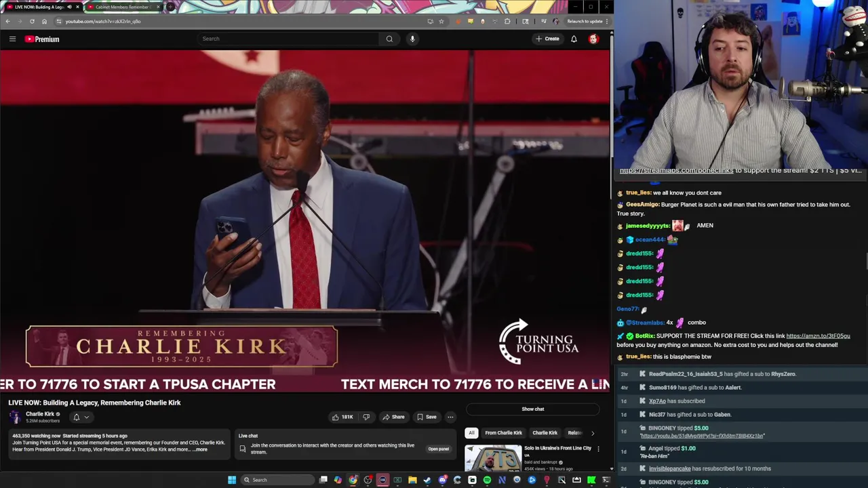Viewport: 868px width, 488px height.
Task: Expand the description with ...more
Action: [201, 449]
